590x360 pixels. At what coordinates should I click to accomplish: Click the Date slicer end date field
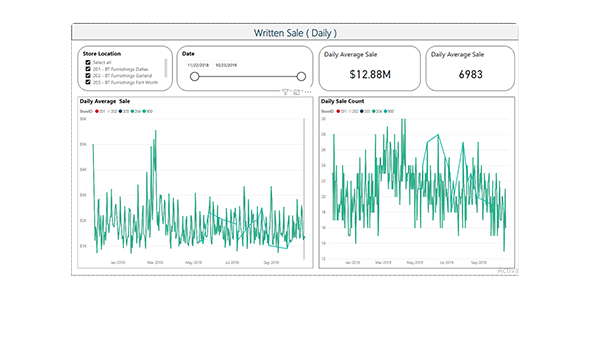pyautogui.click(x=226, y=65)
